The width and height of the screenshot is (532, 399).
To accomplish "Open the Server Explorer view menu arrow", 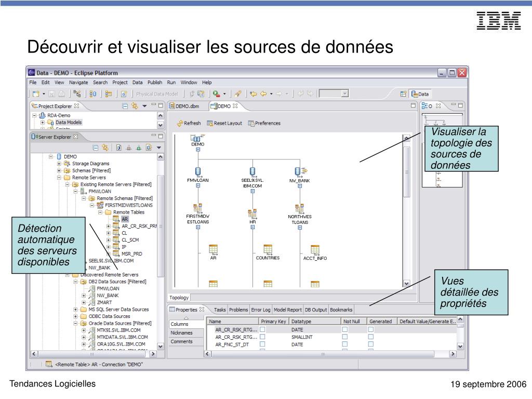I will 159,148.
